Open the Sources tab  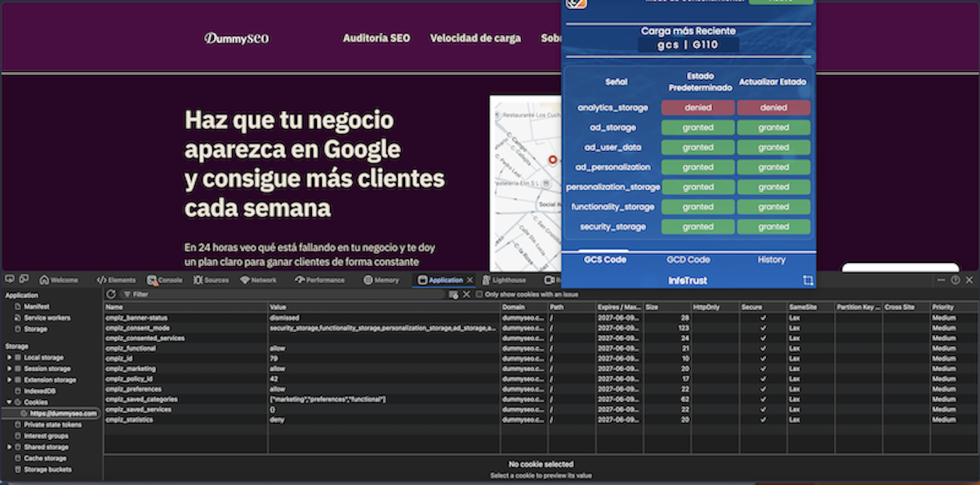pyautogui.click(x=212, y=280)
